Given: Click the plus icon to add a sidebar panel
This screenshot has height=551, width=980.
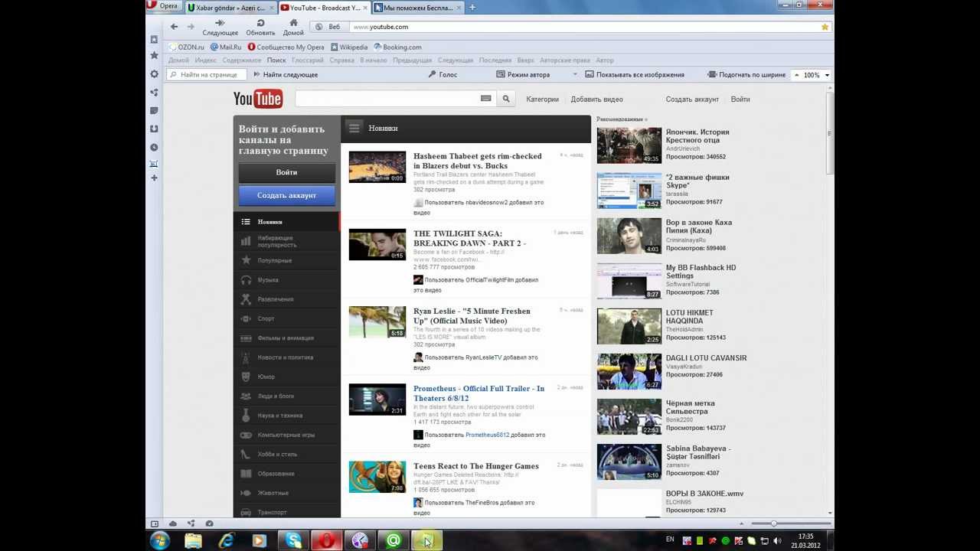Looking at the screenshot, I should click(x=154, y=178).
